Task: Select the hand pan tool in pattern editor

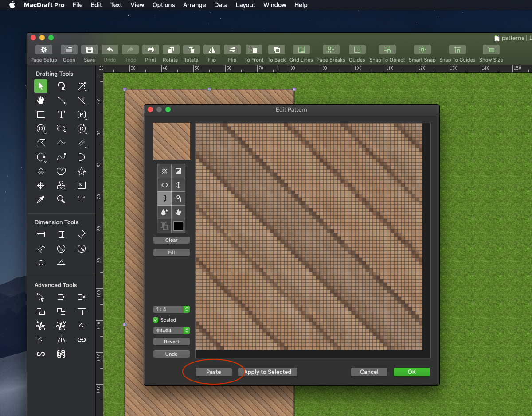Action: (178, 212)
